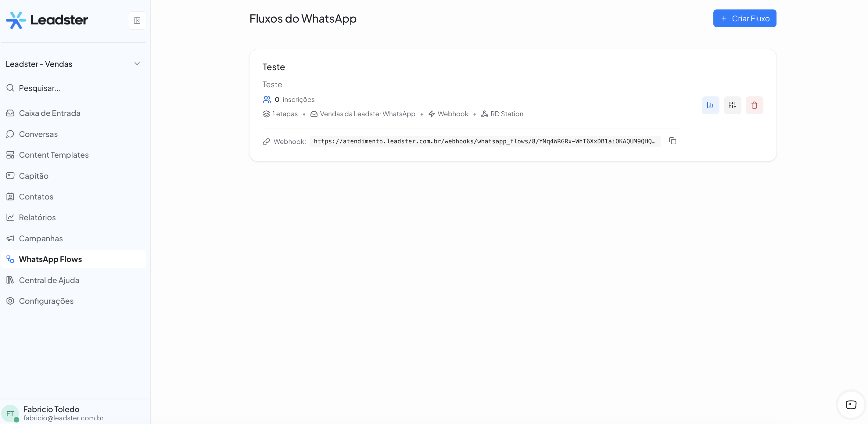Open the chat widget bubble icon
Viewport: 868px width, 424px height.
click(x=851, y=404)
